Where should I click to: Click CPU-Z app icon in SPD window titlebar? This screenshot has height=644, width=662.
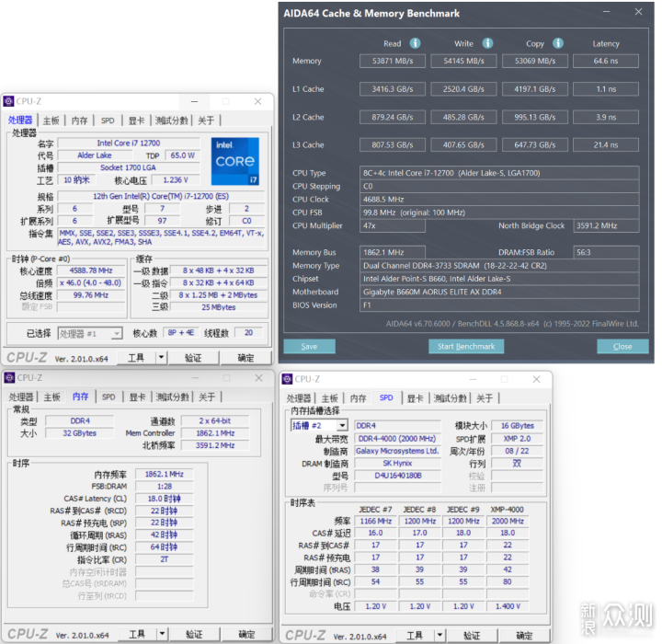click(x=287, y=379)
